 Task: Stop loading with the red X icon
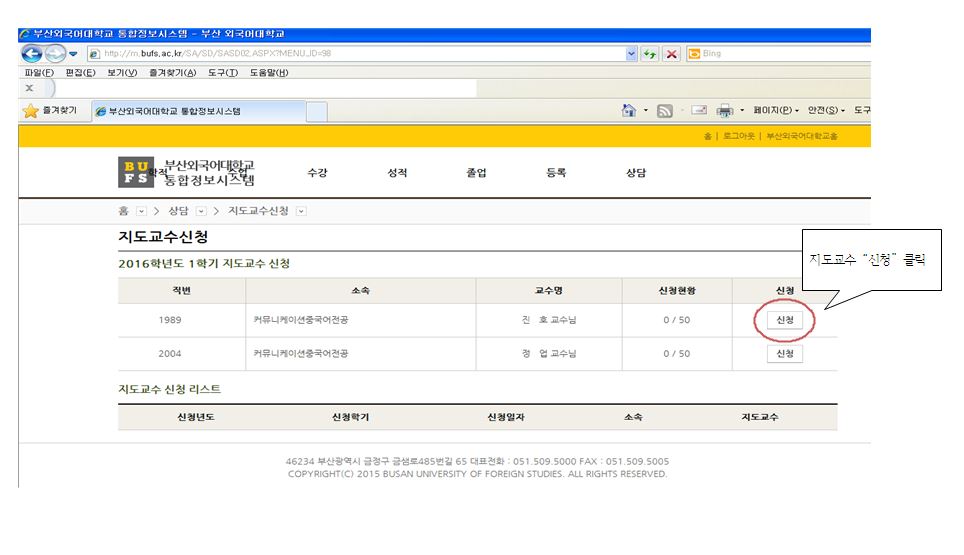coord(671,53)
